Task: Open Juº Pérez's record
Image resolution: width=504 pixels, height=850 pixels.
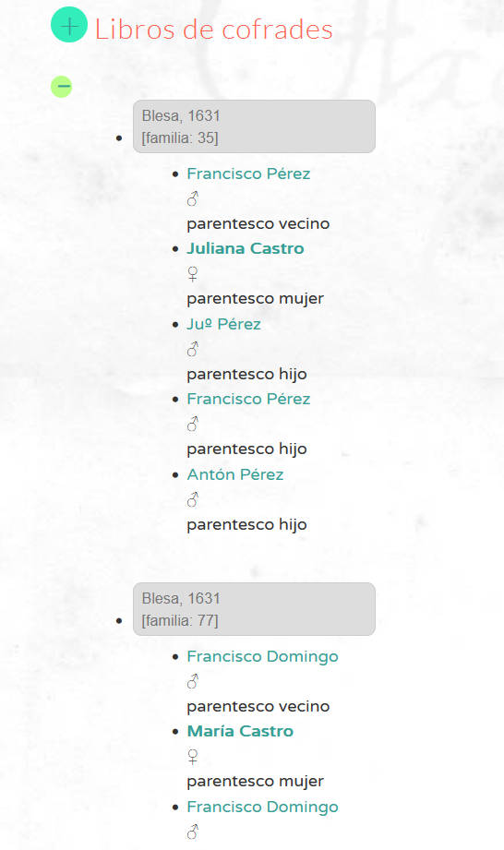Action: point(223,324)
